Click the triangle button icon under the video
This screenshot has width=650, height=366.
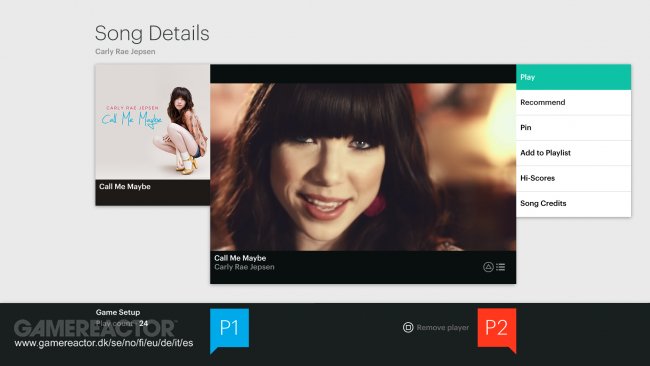point(488,267)
